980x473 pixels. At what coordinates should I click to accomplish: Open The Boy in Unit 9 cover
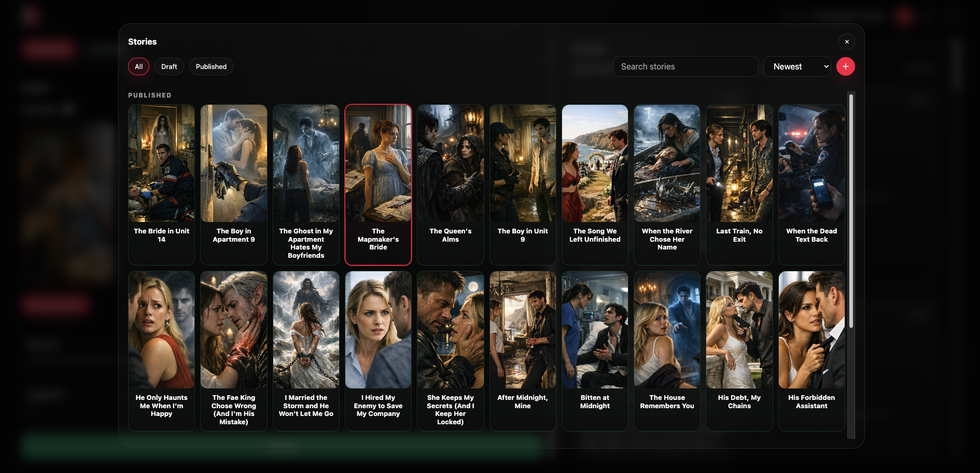[523, 163]
